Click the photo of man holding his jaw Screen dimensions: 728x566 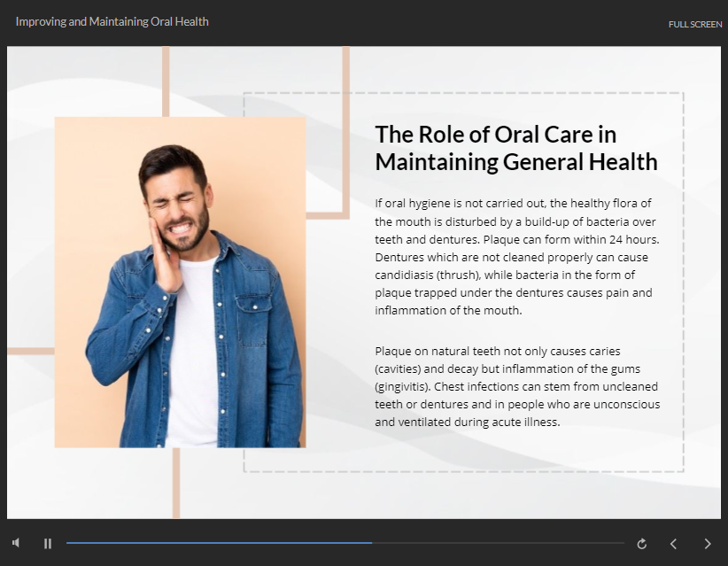pyautogui.click(x=180, y=283)
